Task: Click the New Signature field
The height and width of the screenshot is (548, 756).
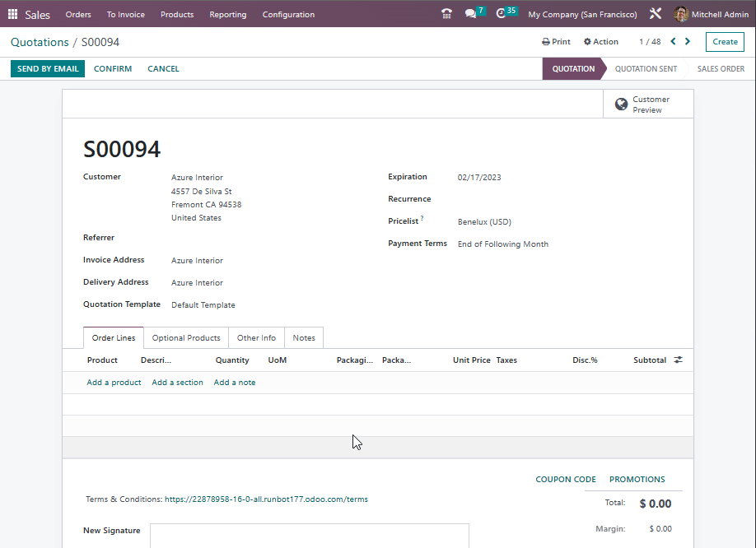Action: 310,536
